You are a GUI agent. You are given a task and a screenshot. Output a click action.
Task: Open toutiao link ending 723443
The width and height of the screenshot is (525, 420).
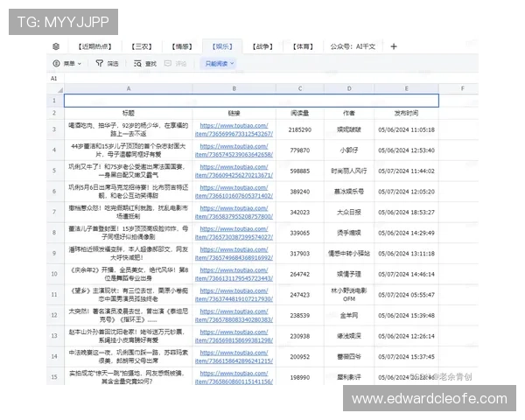coord(234,274)
